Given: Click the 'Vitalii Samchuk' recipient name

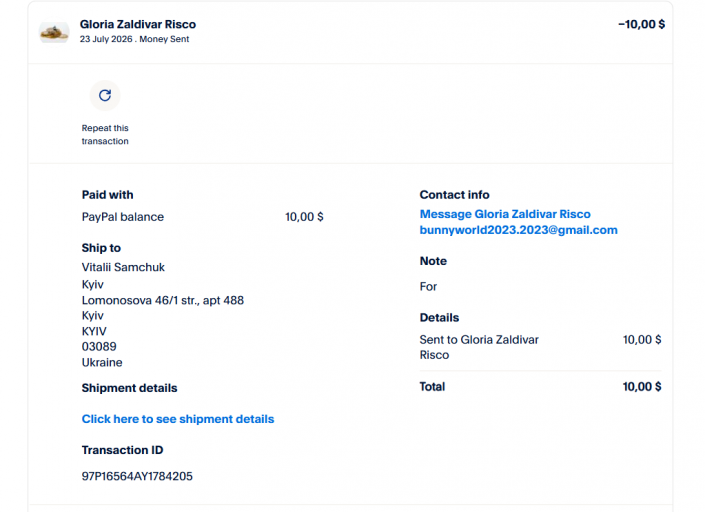Looking at the screenshot, I should click(x=123, y=267).
